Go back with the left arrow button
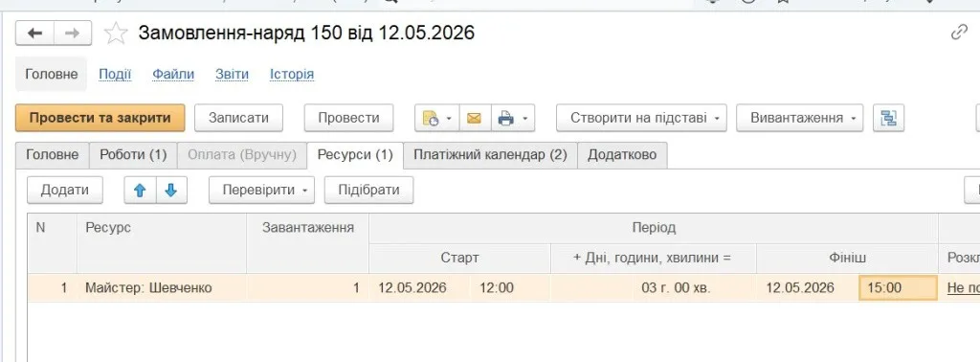The image size is (980, 362). click(35, 34)
